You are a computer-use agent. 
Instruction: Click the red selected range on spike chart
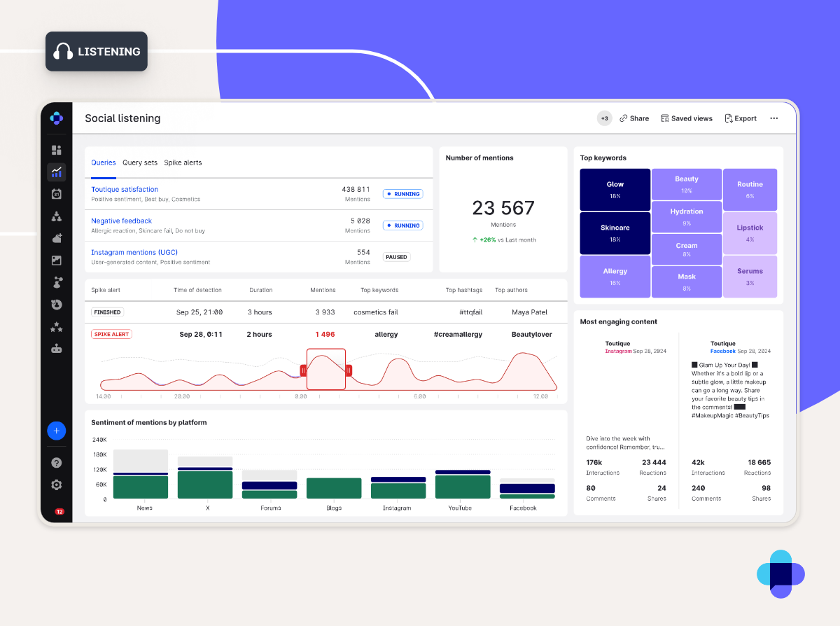click(326, 369)
